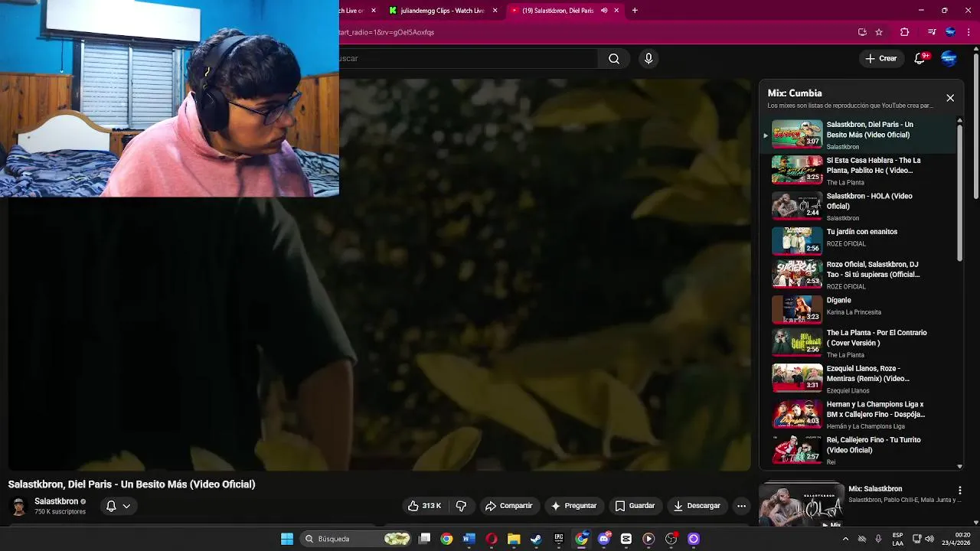Open the taskbar volume speaker icon
The image size is (980, 551).
tap(929, 539)
